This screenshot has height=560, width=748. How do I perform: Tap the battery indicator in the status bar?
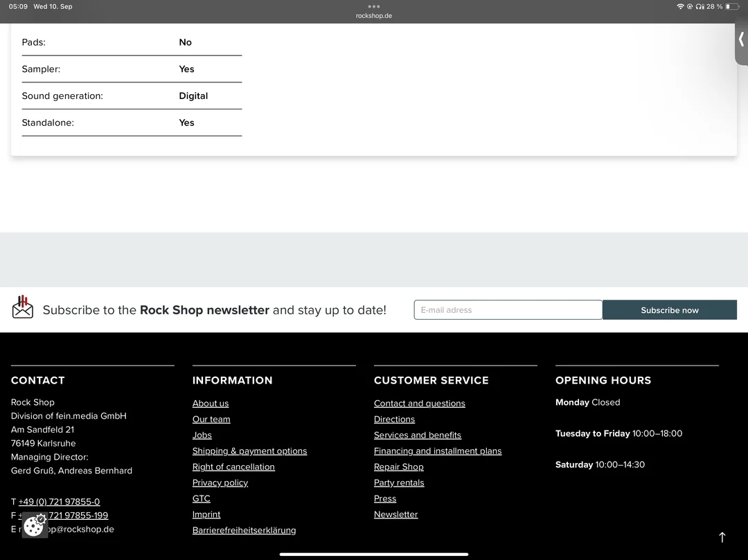click(732, 6)
